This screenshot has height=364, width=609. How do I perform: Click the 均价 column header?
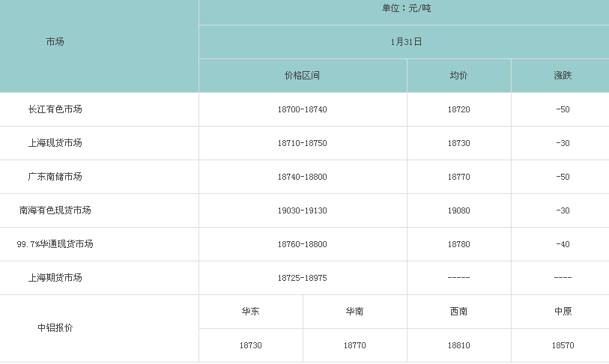[458, 76]
